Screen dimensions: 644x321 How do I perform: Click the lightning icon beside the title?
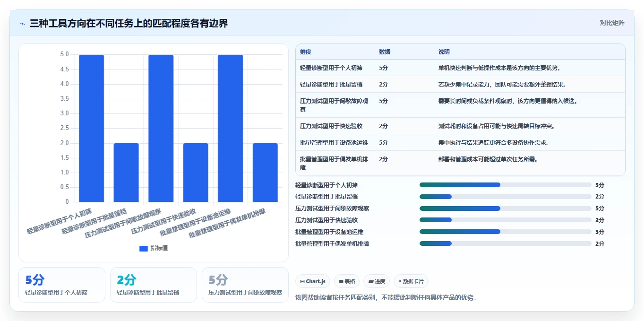click(x=22, y=24)
